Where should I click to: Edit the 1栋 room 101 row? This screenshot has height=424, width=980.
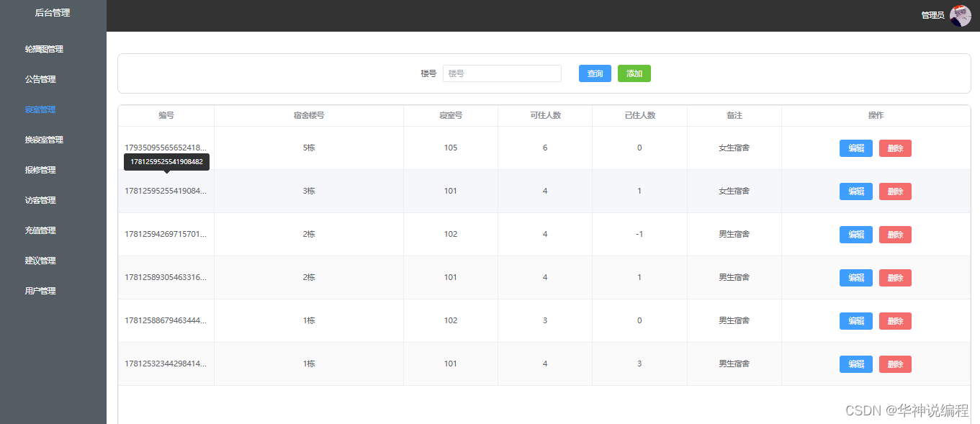point(856,364)
